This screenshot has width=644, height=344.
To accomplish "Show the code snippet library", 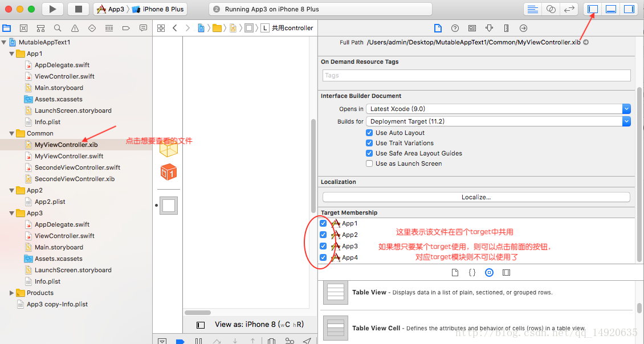I will 472,273.
